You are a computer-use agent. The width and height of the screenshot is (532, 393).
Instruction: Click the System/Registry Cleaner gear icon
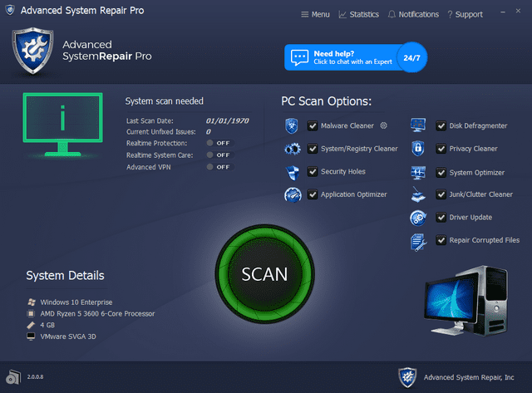(292, 150)
